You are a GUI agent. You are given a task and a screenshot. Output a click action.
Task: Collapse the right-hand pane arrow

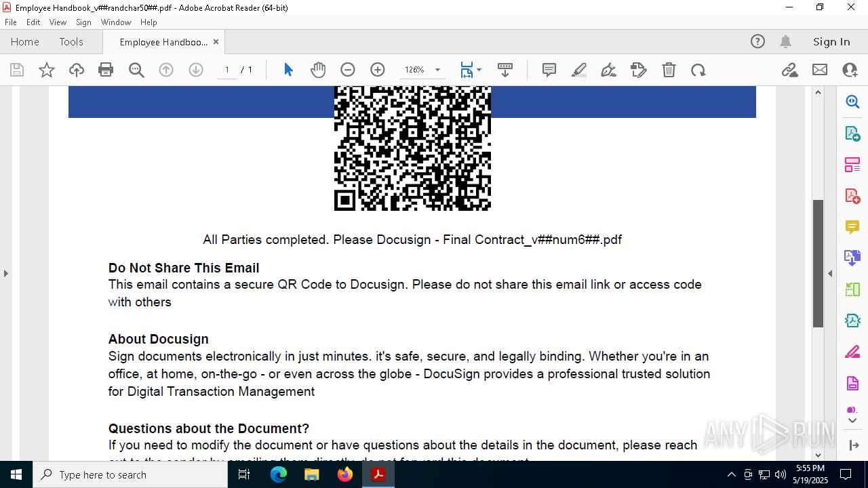coord(830,273)
